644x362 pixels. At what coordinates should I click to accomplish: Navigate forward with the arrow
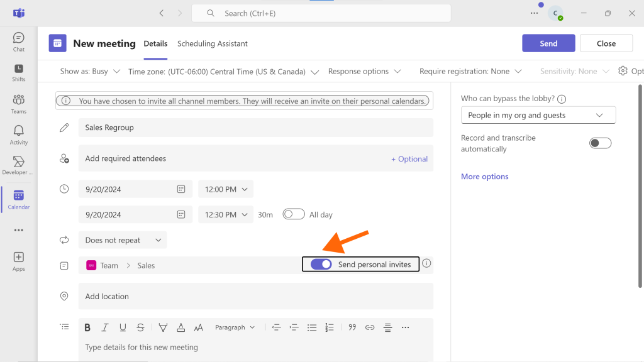[x=179, y=13]
